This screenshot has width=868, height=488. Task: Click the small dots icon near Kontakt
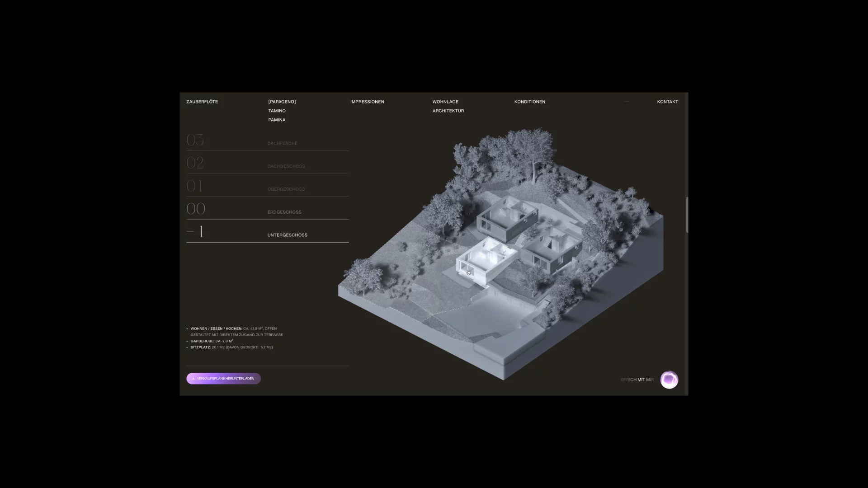[x=627, y=102]
